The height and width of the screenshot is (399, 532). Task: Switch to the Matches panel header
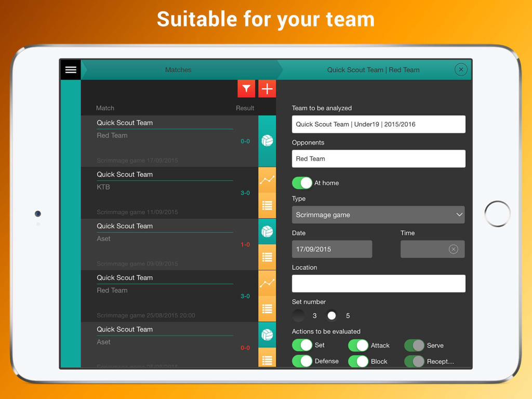coord(179,69)
